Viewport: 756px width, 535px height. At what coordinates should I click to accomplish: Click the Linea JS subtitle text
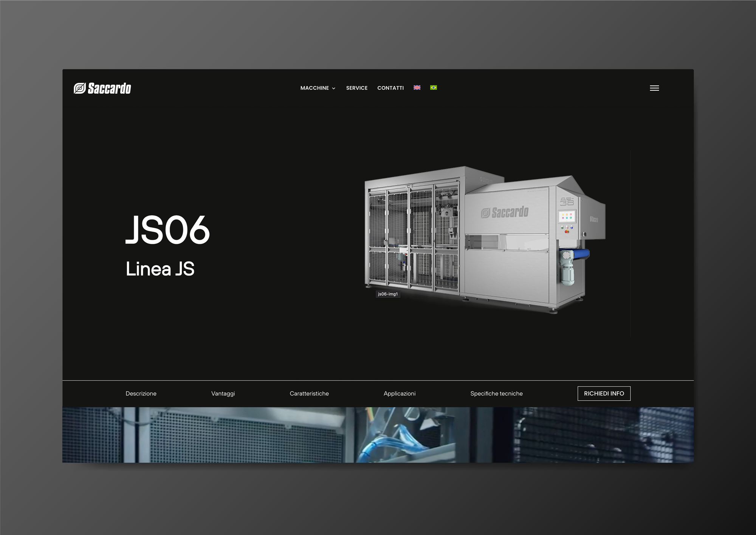160,269
